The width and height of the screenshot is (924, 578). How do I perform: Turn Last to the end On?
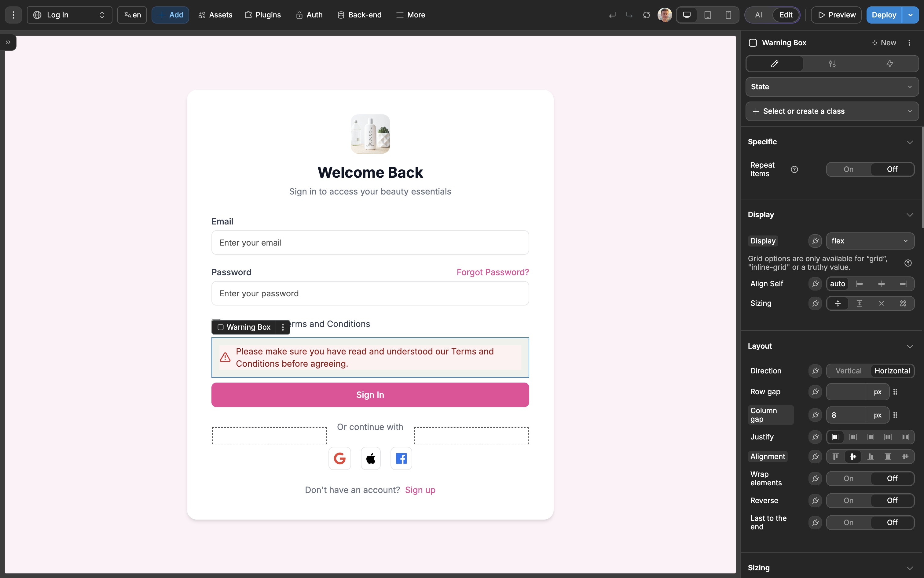pos(849,523)
